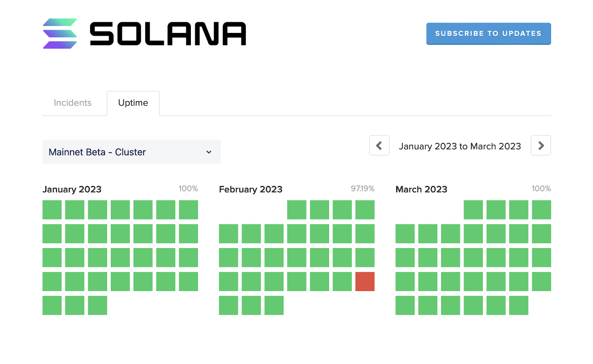This screenshot has height=364, width=593.
Task: Select the Uptime tab
Action: pos(133,103)
